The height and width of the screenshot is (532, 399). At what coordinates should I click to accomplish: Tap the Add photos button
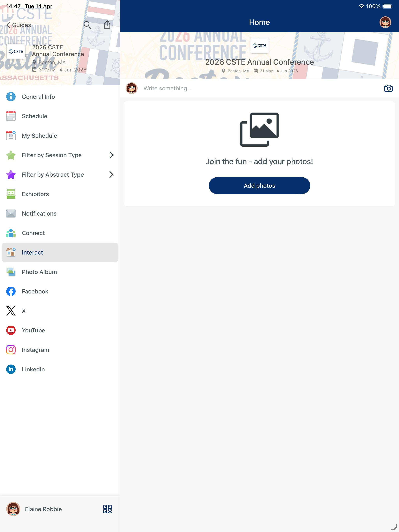tap(260, 186)
